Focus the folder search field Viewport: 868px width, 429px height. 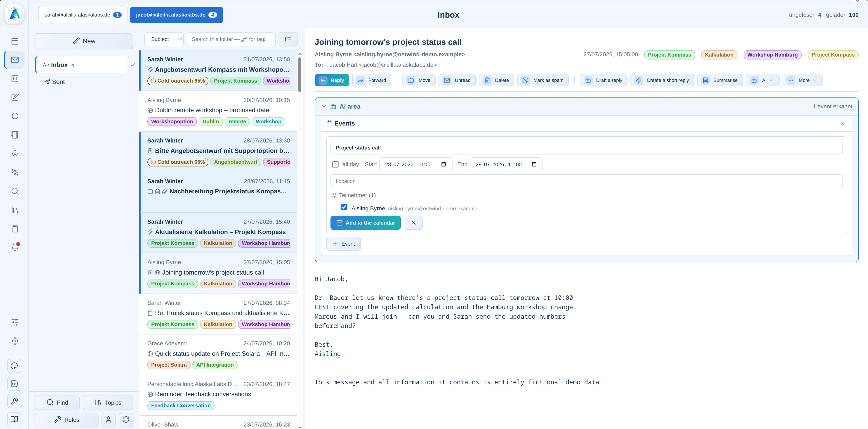231,39
